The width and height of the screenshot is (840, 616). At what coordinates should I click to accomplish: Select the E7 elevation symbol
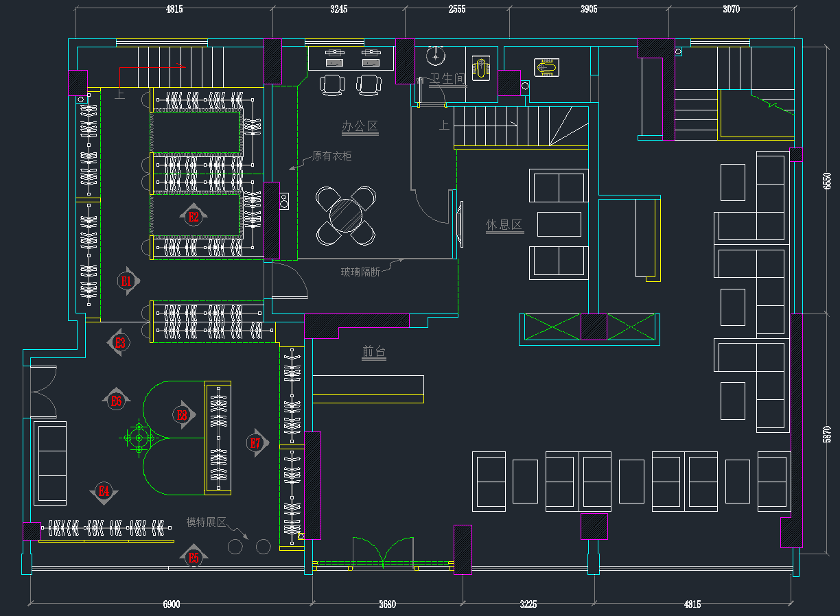(255, 443)
